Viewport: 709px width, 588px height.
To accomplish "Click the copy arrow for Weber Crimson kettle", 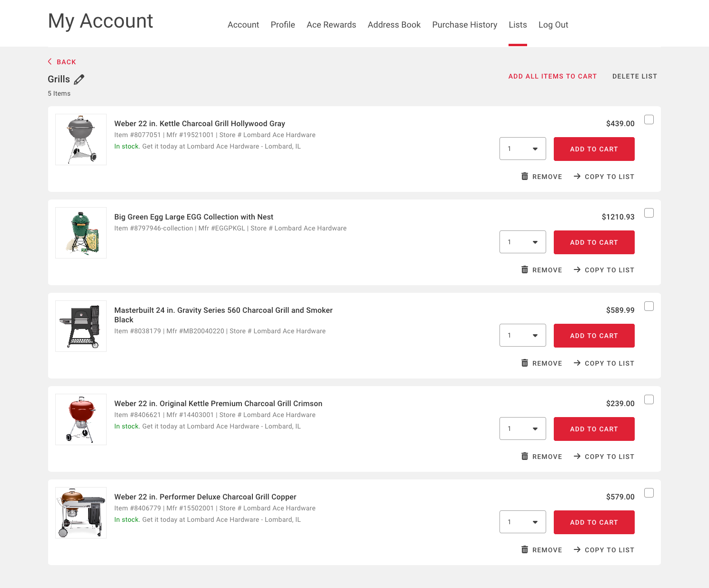I will 578,456.
